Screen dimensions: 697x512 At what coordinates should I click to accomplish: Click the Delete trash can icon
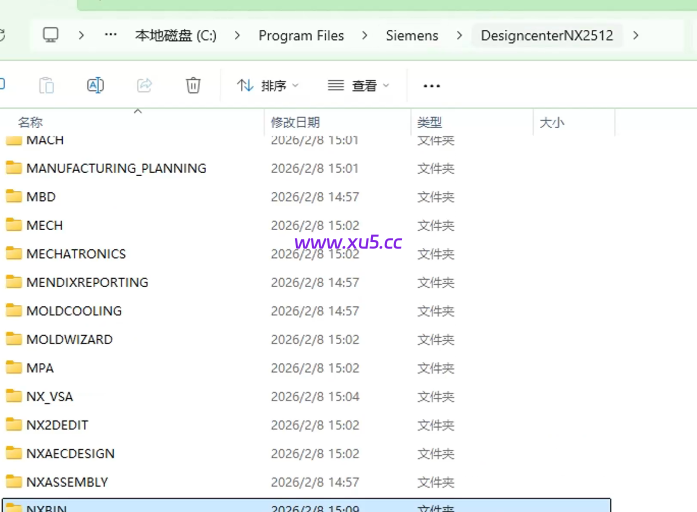point(193,85)
